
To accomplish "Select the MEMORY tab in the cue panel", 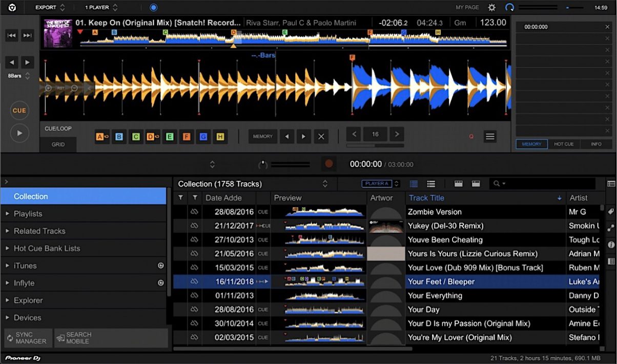I will pos(531,144).
